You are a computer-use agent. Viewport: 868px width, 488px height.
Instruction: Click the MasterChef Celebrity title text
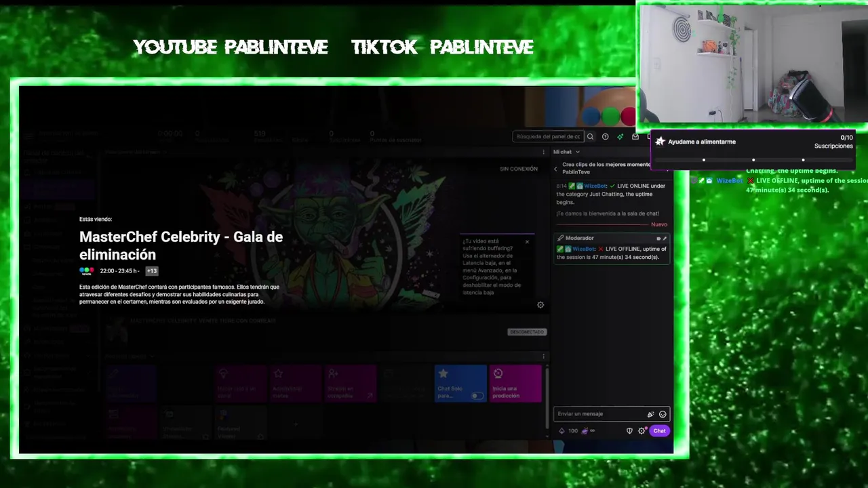coord(181,245)
